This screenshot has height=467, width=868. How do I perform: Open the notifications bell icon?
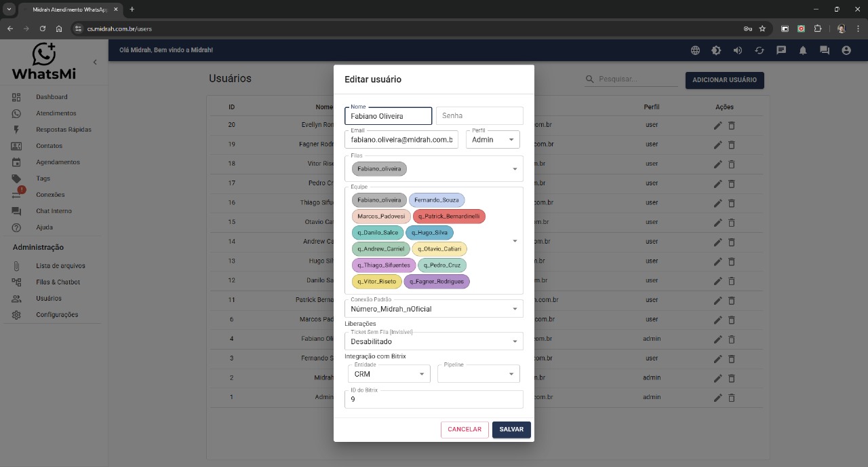tap(803, 50)
